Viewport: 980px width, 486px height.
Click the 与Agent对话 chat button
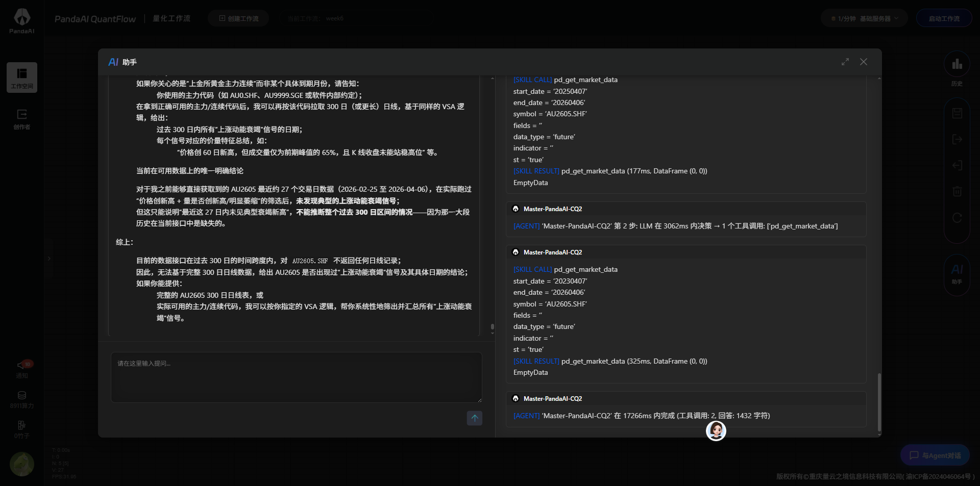[x=935, y=455]
